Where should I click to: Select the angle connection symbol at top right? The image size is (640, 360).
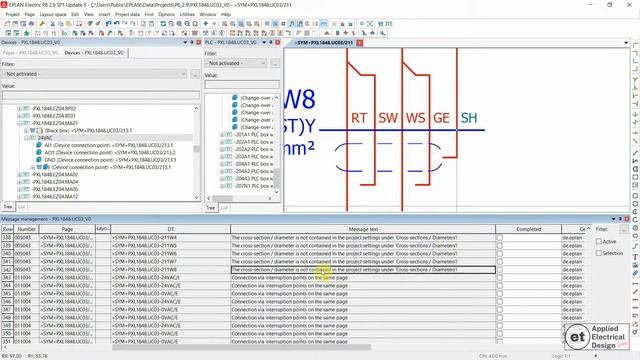[x=636, y=45]
